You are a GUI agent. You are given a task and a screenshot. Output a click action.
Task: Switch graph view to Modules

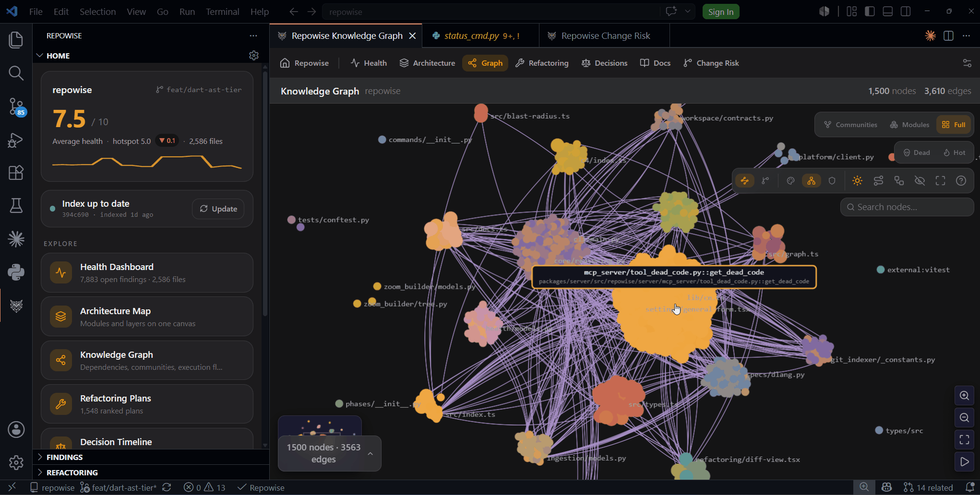[909, 125]
